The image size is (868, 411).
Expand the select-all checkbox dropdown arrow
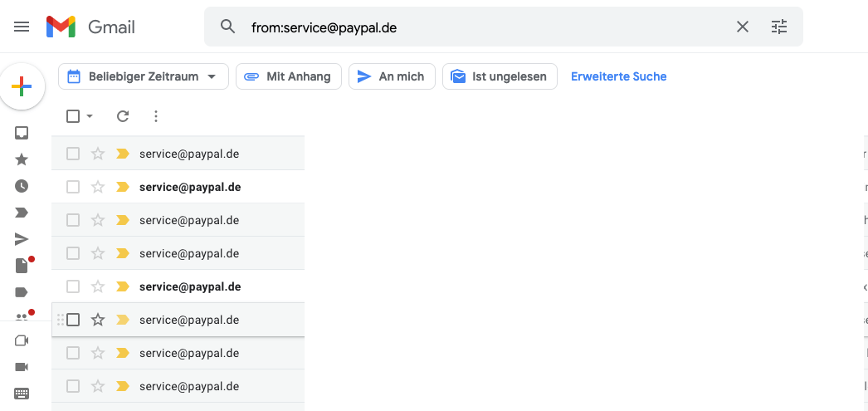pyautogui.click(x=90, y=116)
